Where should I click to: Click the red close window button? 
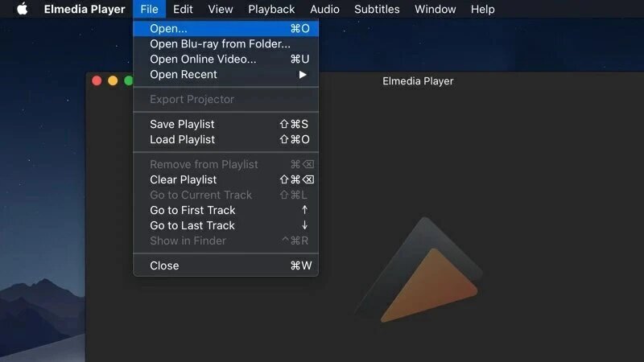pos(97,80)
